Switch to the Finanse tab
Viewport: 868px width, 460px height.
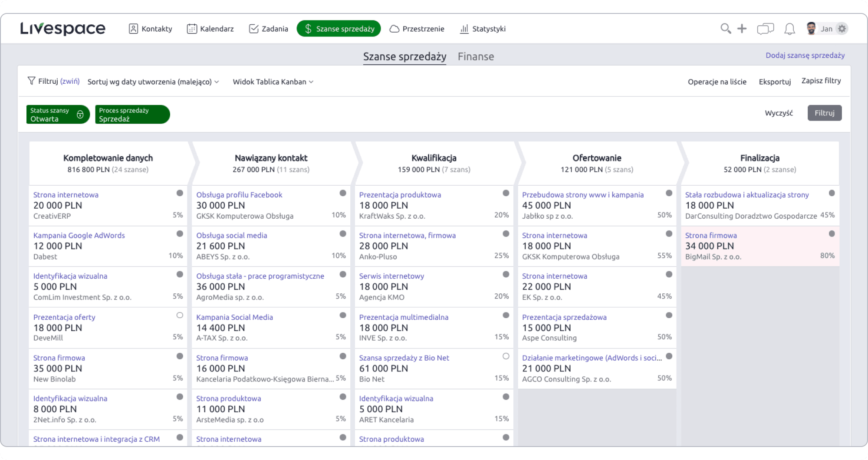coord(476,57)
